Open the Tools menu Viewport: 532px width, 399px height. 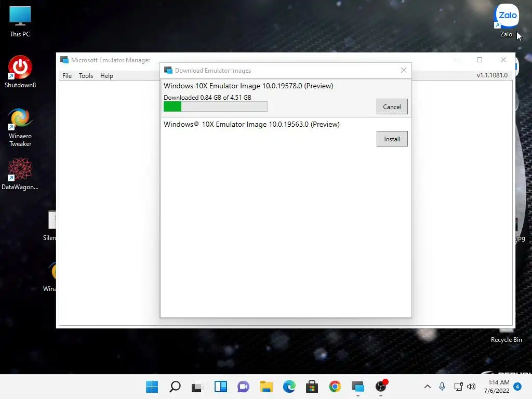pyautogui.click(x=86, y=76)
